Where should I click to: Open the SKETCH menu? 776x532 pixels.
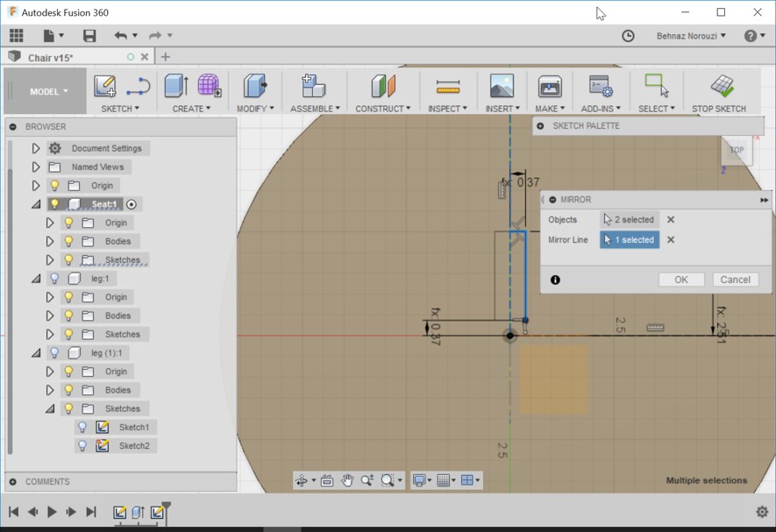point(120,109)
